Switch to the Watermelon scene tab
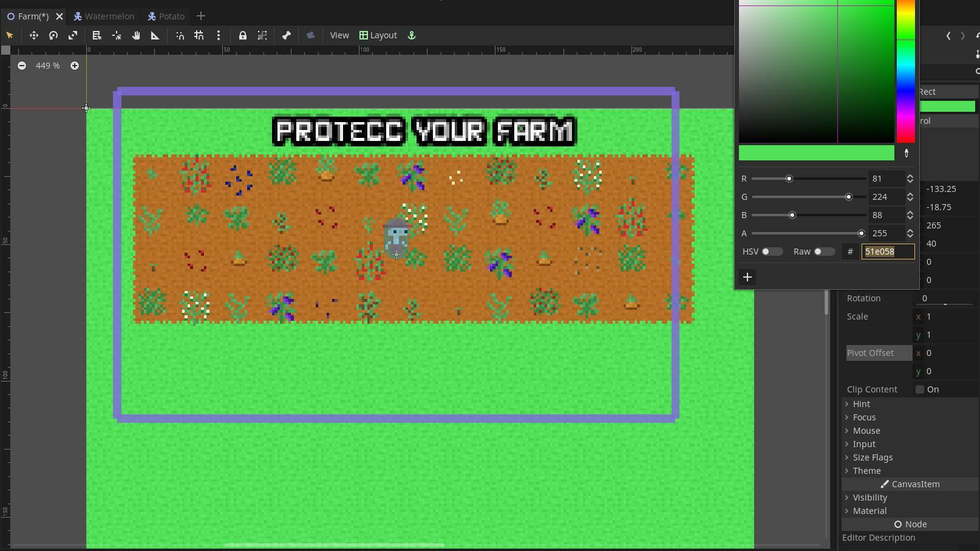The image size is (980, 551). 104,16
